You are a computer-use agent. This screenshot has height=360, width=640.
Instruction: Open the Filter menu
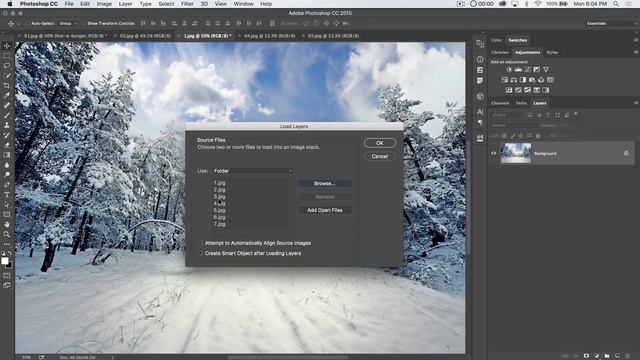187,4
